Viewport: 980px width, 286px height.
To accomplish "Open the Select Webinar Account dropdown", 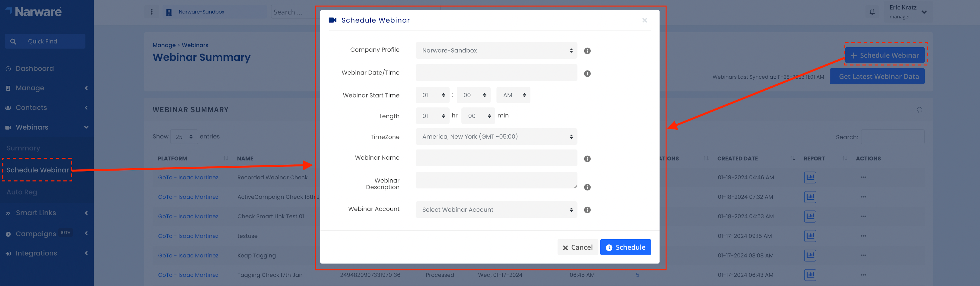I will (x=496, y=209).
